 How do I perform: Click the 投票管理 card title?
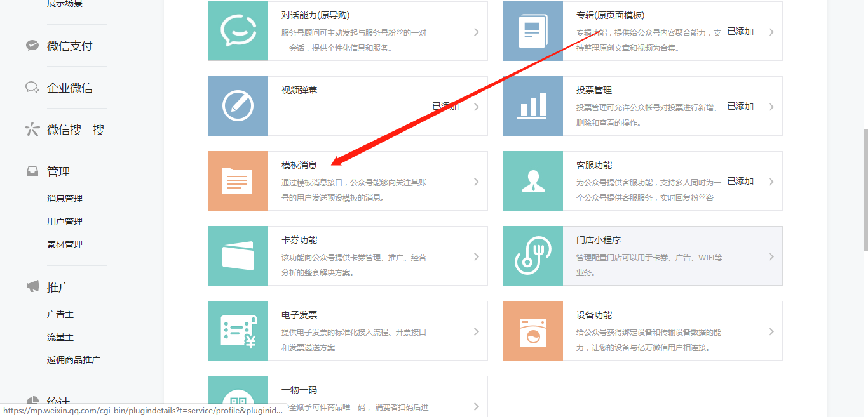594,90
